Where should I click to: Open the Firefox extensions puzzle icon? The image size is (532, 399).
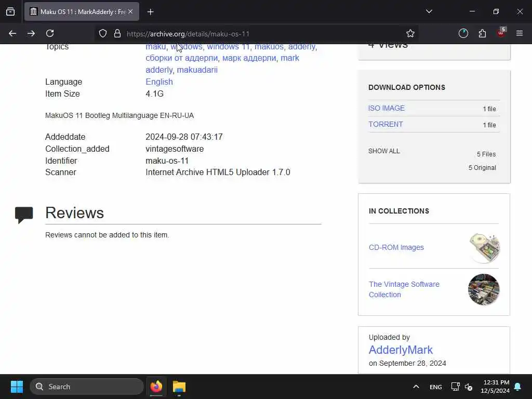(482, 34)
